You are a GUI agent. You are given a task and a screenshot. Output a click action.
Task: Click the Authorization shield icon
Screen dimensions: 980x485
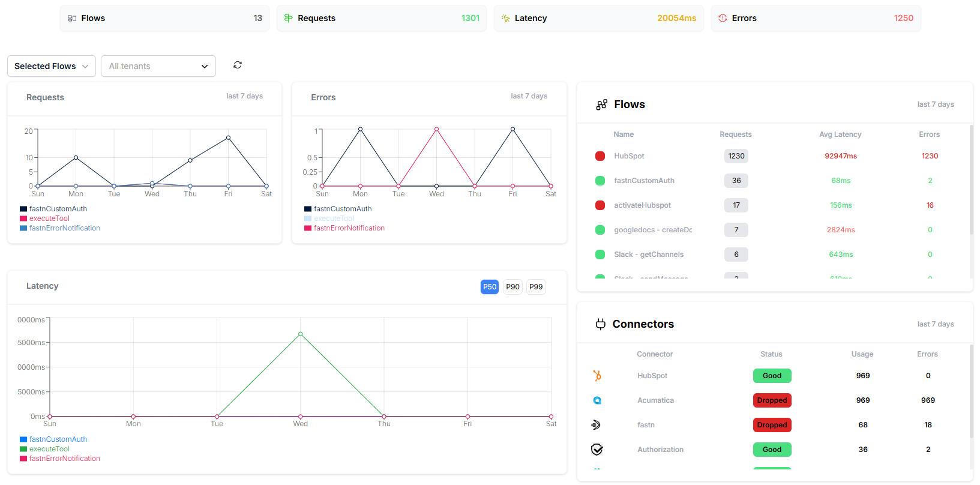tap(597, 450)
